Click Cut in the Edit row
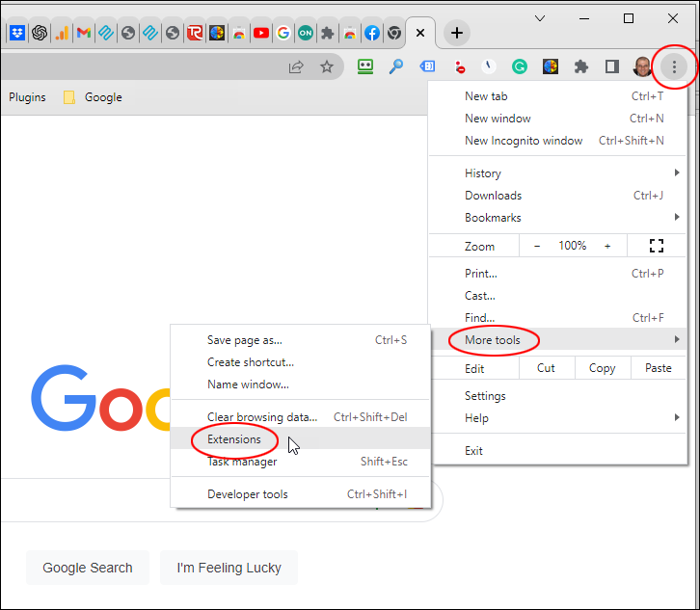Image resolution: width=700 pixels, height=610 pixels. (x=546, y=368)
